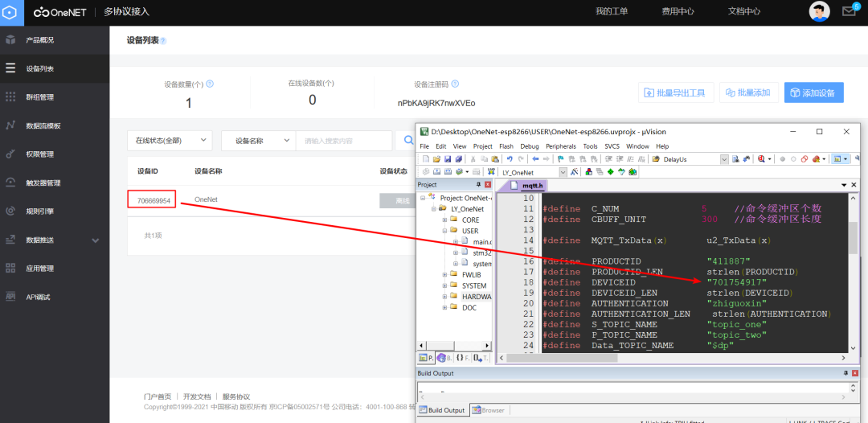Click Find in Files icon beside DelayUs
Viewport: 868px width, 423px height.
coord(656,159)
